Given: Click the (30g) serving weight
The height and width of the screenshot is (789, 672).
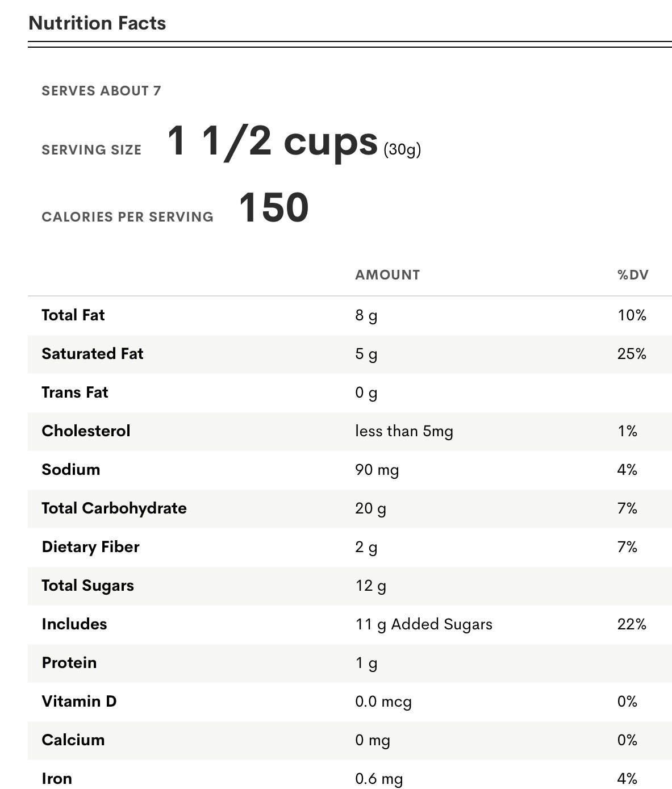Looking at the screenshot, I should (x=402, y=149).
